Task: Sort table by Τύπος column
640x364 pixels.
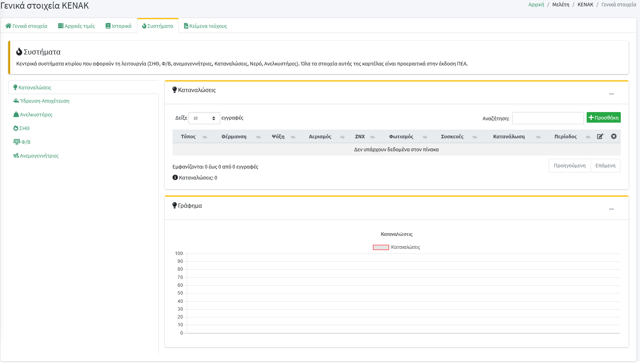Action: tap(188, 137)
